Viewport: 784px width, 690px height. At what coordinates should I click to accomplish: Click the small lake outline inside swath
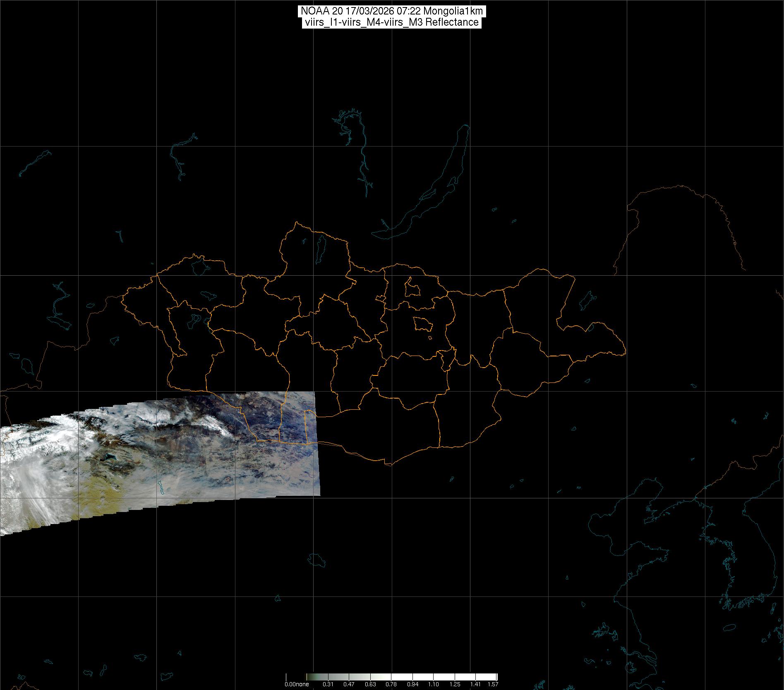pyautogui.click(x=163, y=490)
